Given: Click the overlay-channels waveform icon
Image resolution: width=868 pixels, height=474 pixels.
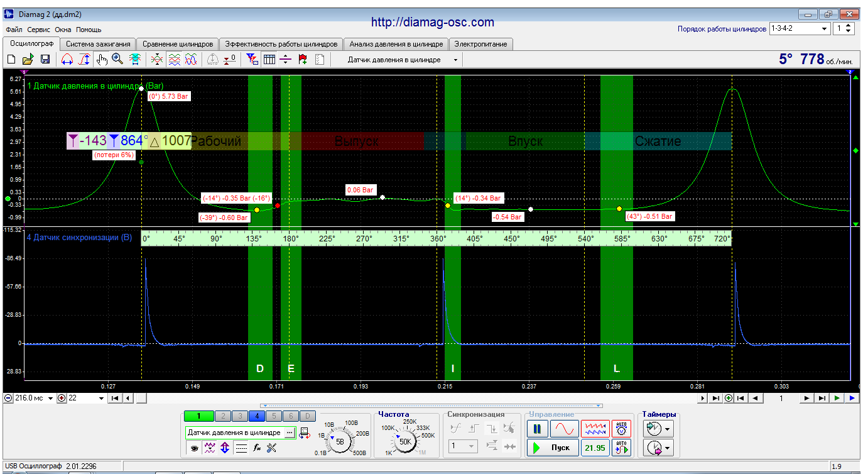Looking at the screenshot, I should (157, 59).
